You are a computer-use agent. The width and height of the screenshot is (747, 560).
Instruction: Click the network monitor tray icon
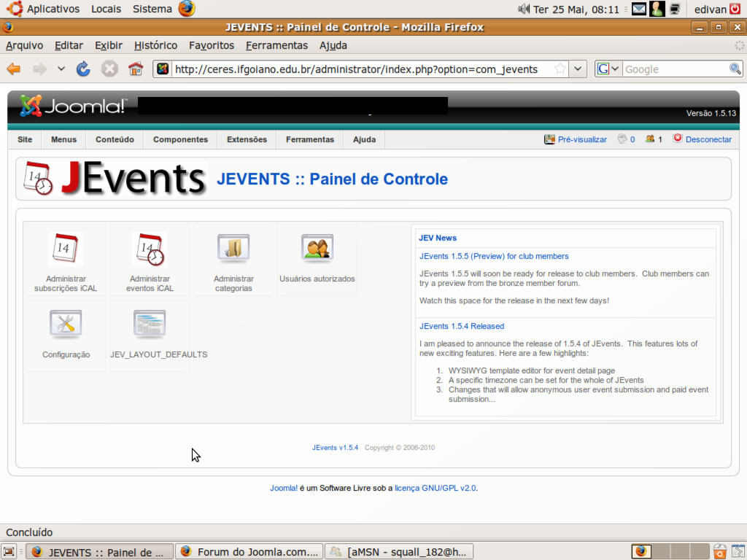(x=675, y=9)
